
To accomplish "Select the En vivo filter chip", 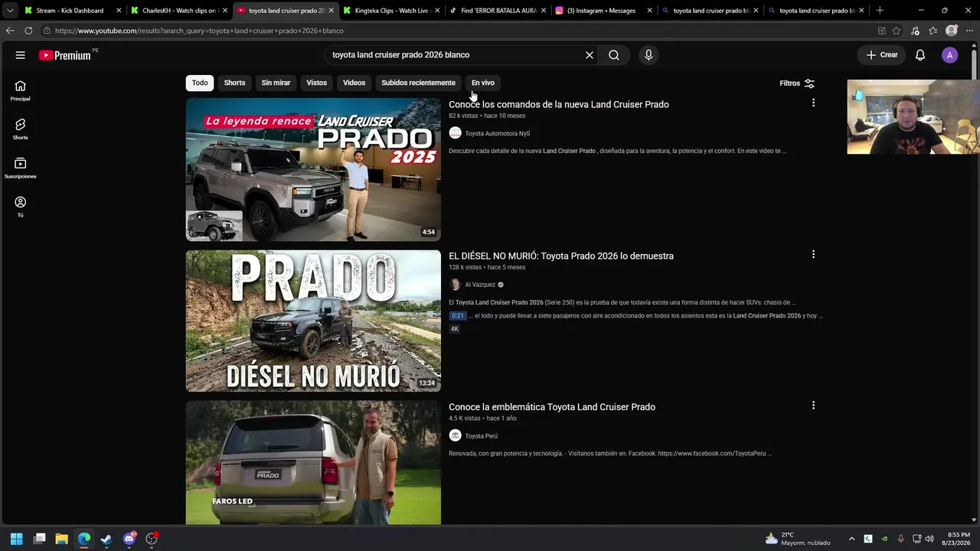I will (483, 83).
